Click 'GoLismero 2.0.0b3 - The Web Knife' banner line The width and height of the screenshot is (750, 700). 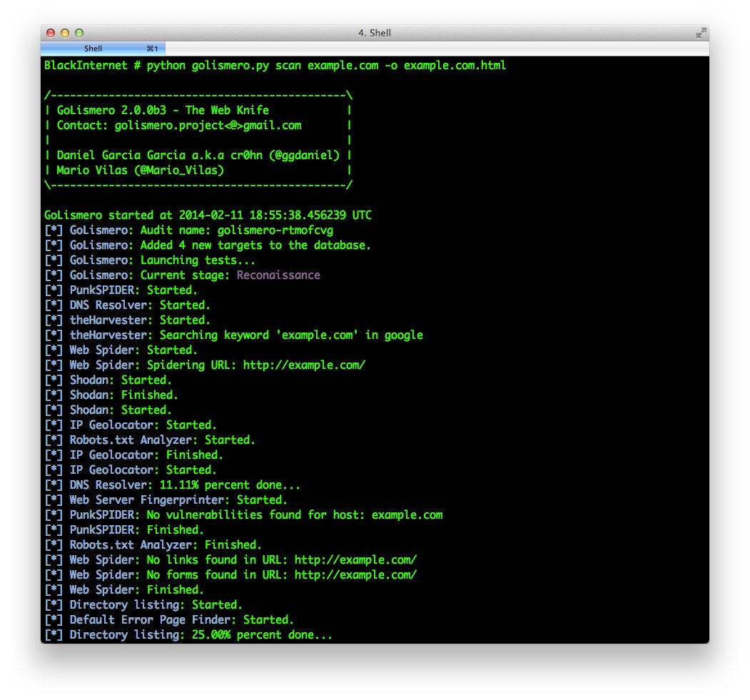[x=163, y=111]
